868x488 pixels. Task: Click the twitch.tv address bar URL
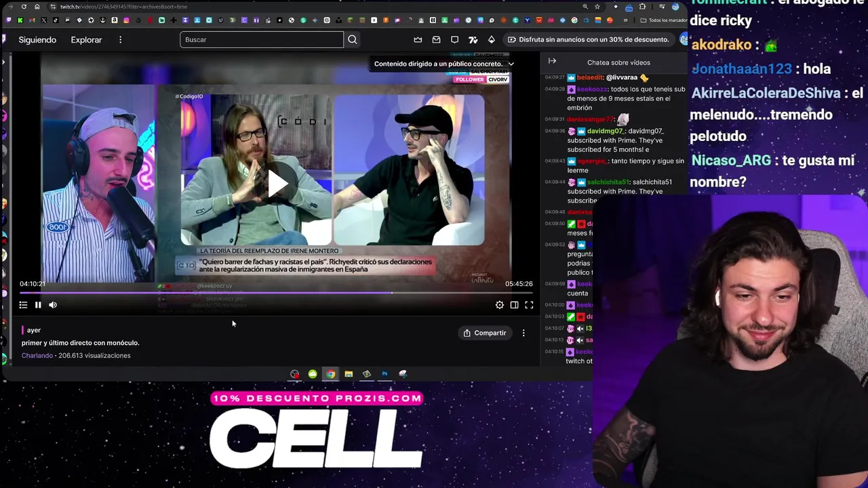pyautogui.click(x=123, y=7)
